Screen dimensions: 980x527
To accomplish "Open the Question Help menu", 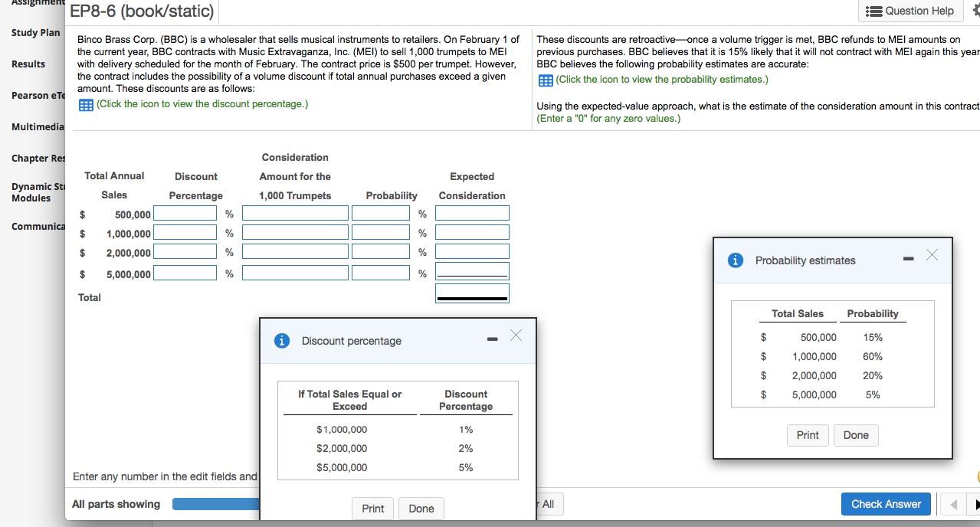I will point(911,11).
